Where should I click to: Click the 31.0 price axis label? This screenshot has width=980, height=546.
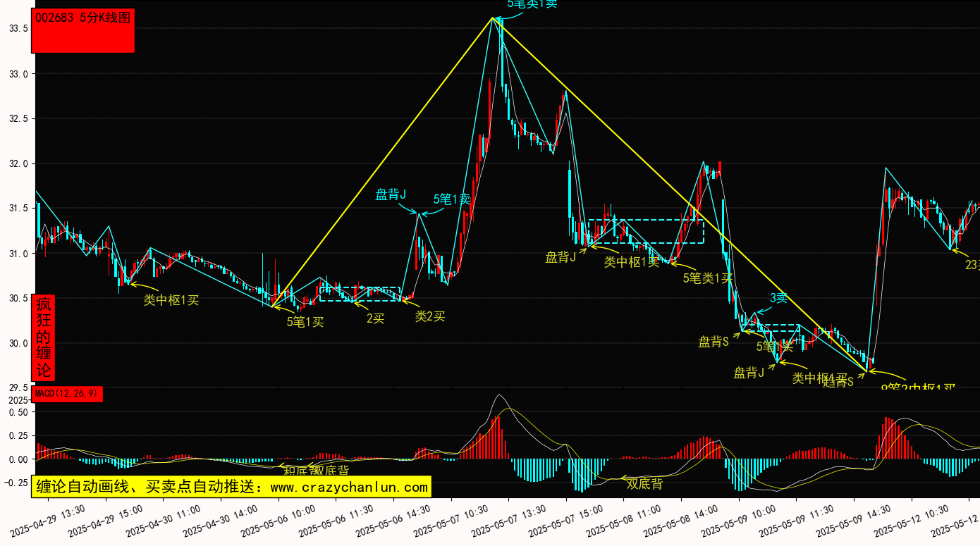coord(18,254)
